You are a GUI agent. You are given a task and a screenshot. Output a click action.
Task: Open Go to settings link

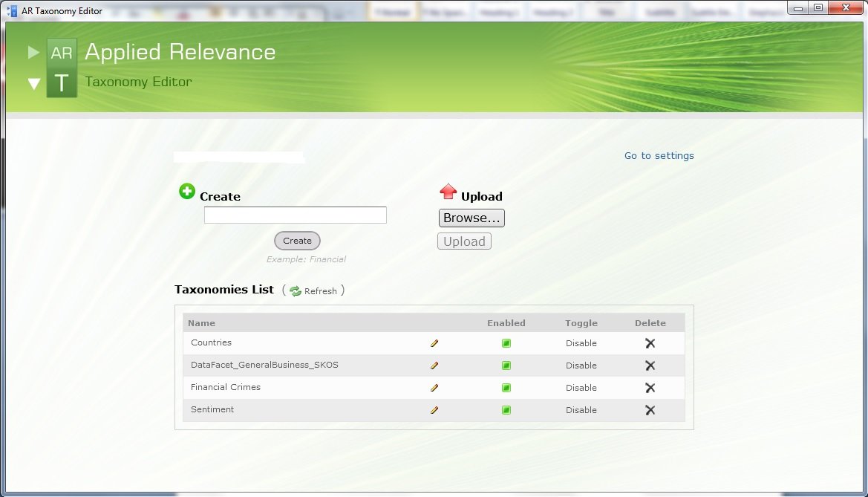(x=659, y=156)
